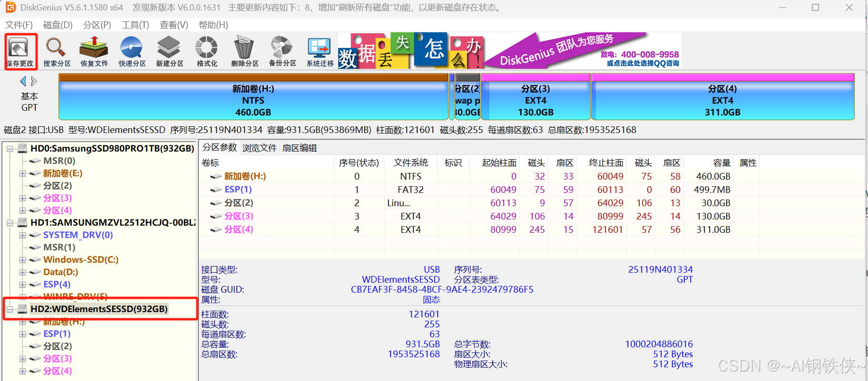Screen dimensions: 868x381
Task: Select the 新加卷(H:) NTFS 460.0GB partition bar
Action: tap(253, 97)
